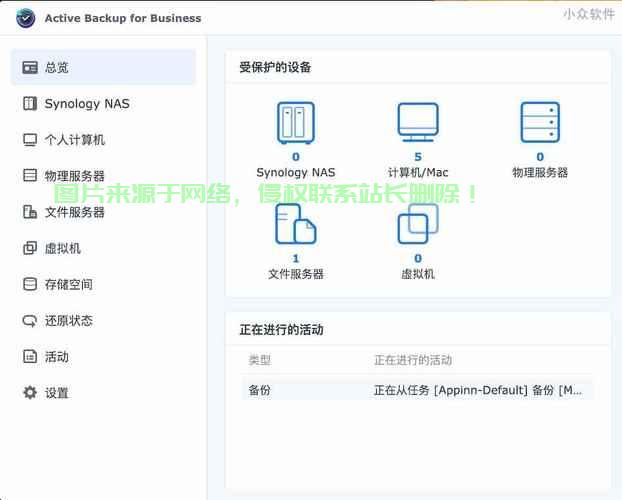The width and height of the screenshot is (622, 500).
Task: Click the 个人计算机 monitor sidebar icon
Action: pos(30,140)
